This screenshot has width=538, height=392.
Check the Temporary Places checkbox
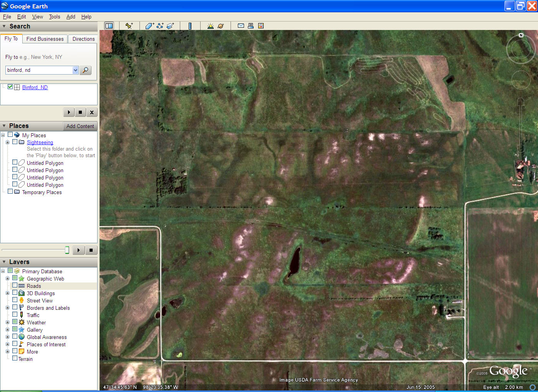pos(10,191)
